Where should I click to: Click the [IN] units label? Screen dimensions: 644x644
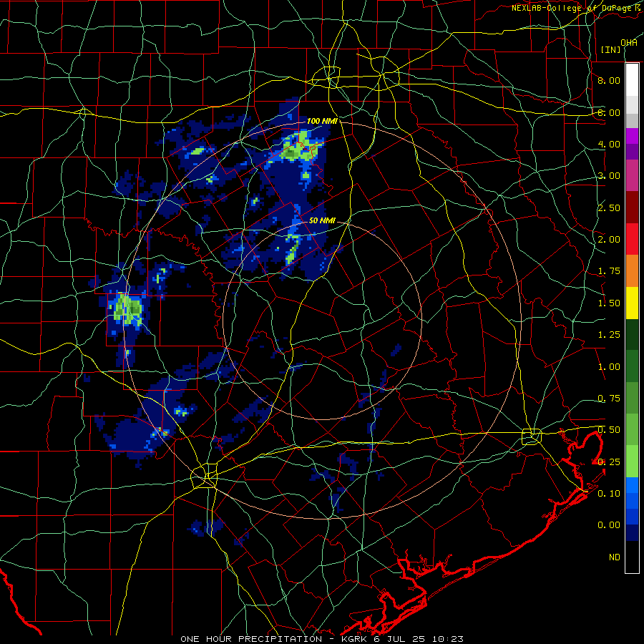pyautogui.click(x=610, y=49)
